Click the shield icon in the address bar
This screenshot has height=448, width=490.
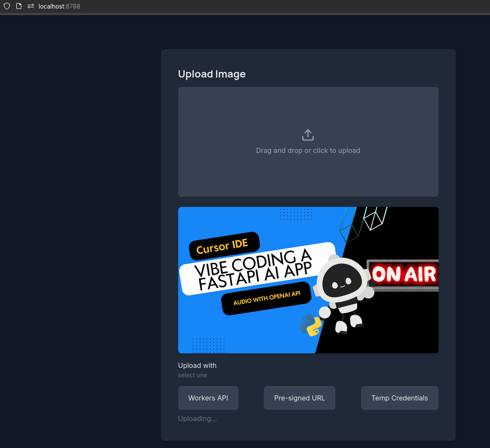[x=7, y=6]
